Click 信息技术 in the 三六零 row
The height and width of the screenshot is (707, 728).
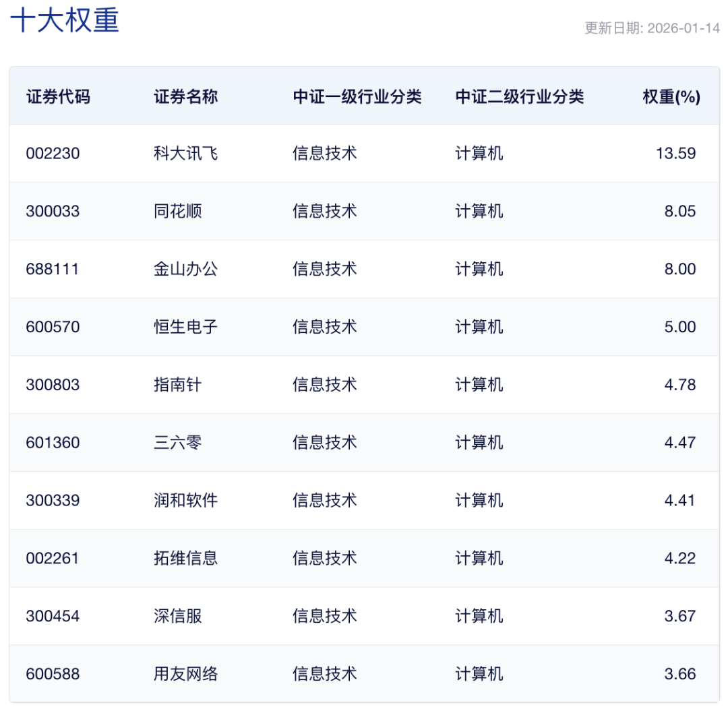(x=324, y=442)
